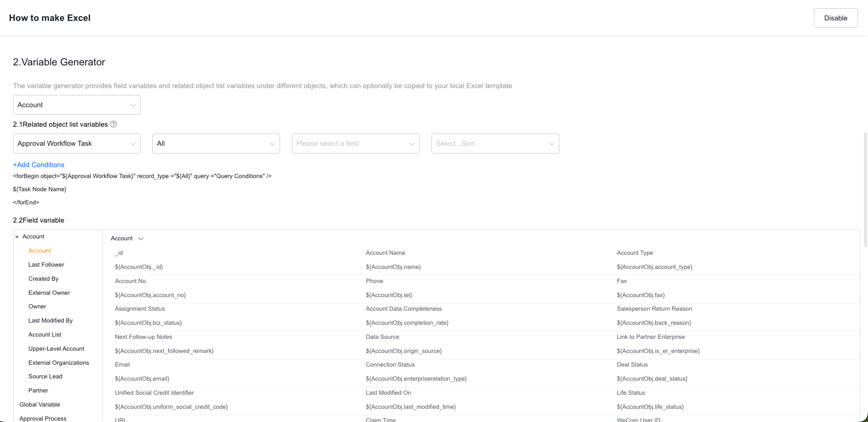
Task: Click the ${AccountObj.completion_rate} variable
Action: pyautogui.click(x=407, y=323)
